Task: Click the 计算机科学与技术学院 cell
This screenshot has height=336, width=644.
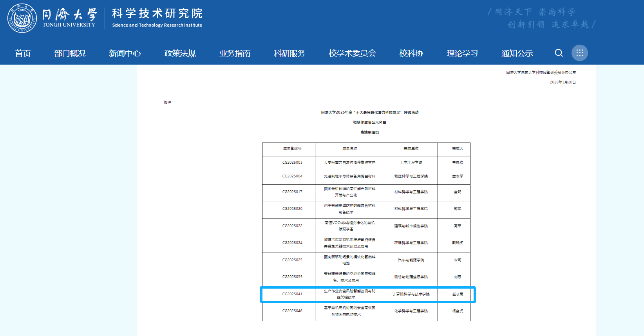Action: (411, 294)
